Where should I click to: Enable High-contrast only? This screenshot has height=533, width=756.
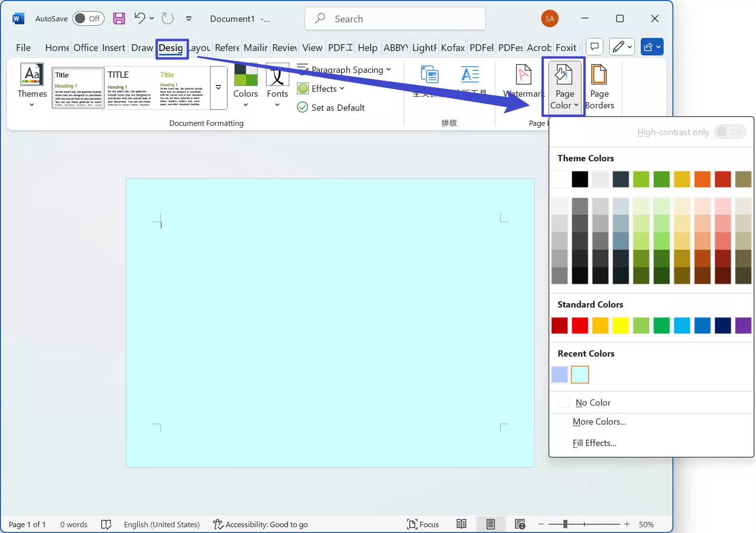point(730,132)
